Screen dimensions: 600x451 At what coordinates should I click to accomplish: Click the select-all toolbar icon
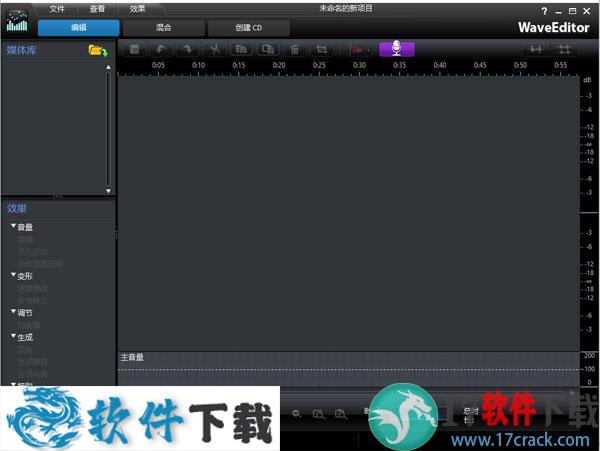pyautogui.click(x=134, y=49)
